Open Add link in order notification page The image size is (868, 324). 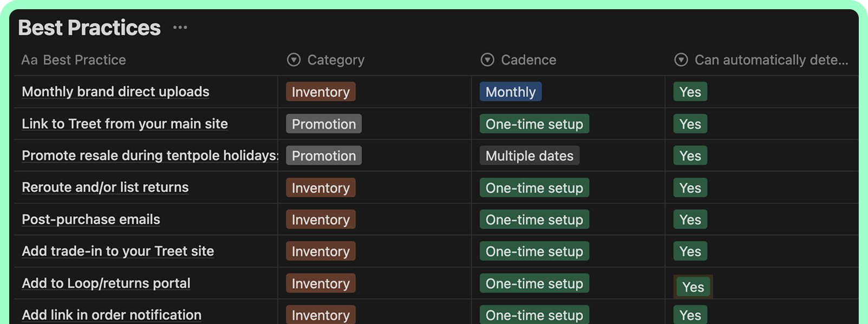point(112,315)
